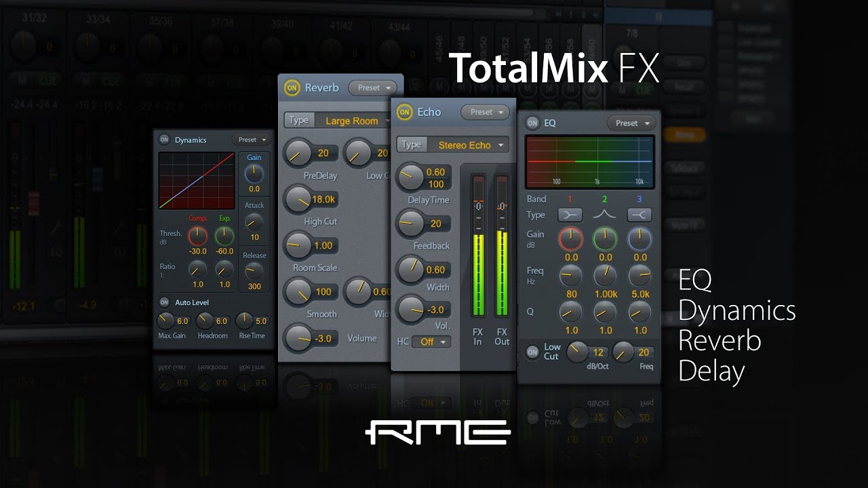Click the Reverb High Cut knob
Image resolution: width=868 pixels, height=488 pixels.
pyautogui.click(x=297, y=199)
